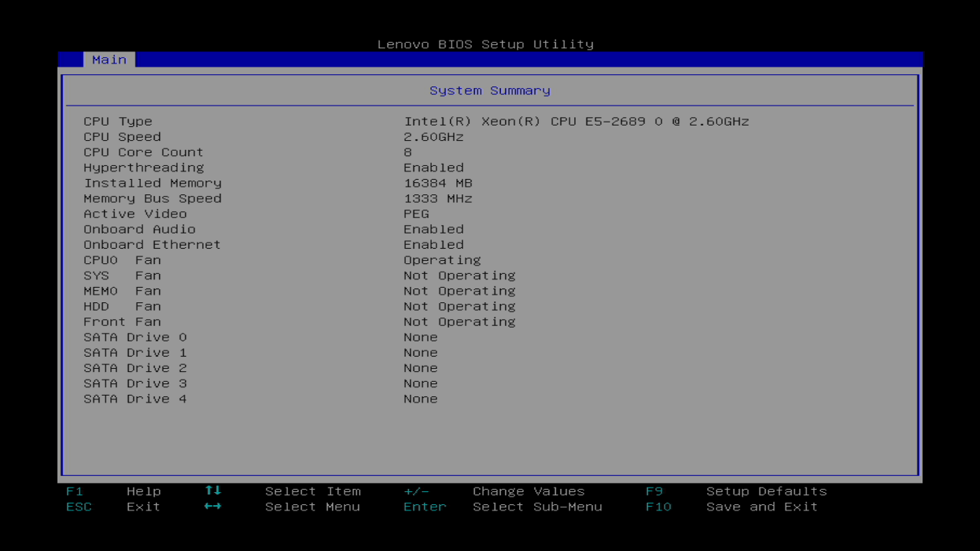Select the MEM0 Fan label
Viewport: 980px width, 551px height.
pos(122,290)
